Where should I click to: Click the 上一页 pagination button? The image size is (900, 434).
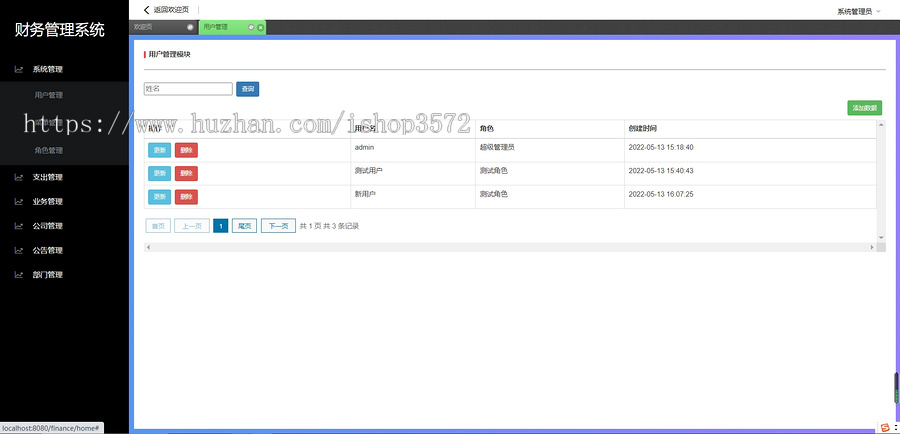[192, 226]
